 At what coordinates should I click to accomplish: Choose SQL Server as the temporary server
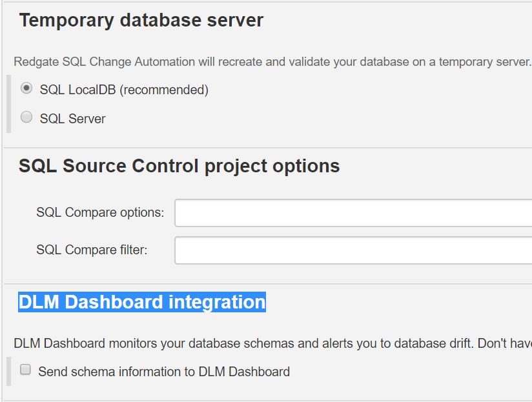click(26, 117)
